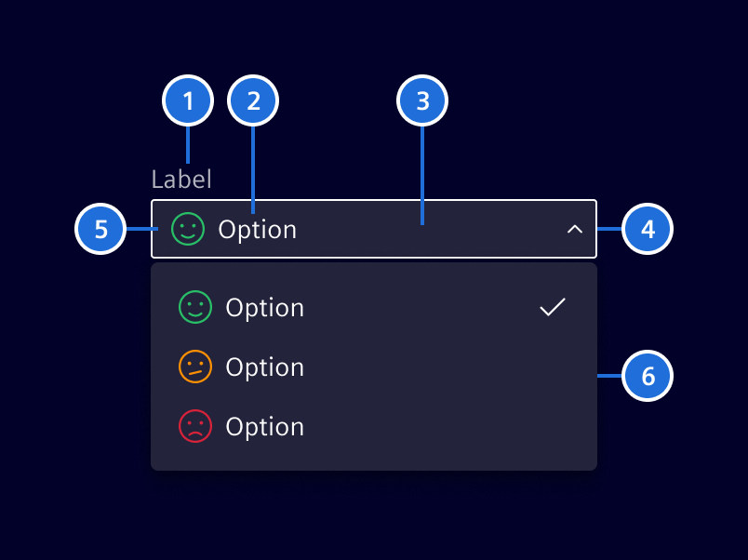Click numbered callout badge 3
Viewport: 748px width, 560px height.
(422, 100)
